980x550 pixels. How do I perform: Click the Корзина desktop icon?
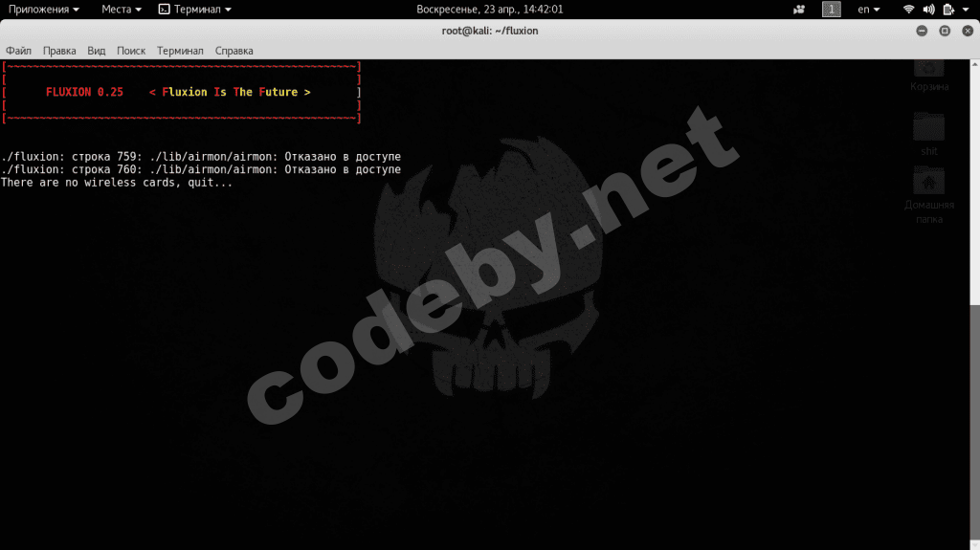(x=928, y=77)
